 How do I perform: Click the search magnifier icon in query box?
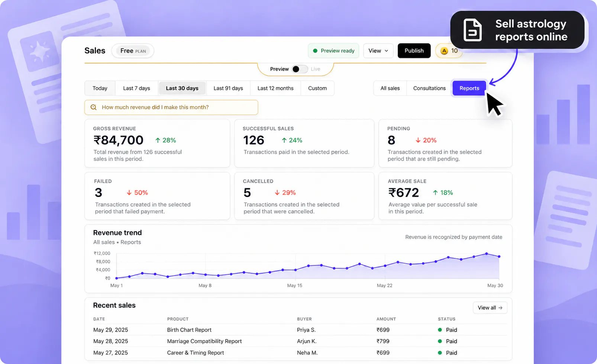[x=94, y=107]
